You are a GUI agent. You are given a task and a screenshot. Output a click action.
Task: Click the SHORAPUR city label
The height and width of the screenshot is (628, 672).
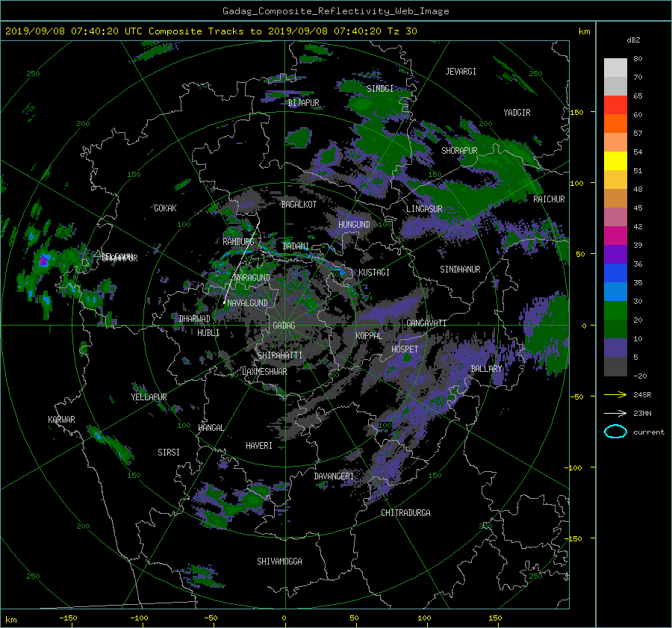click(x=459, y=151)
